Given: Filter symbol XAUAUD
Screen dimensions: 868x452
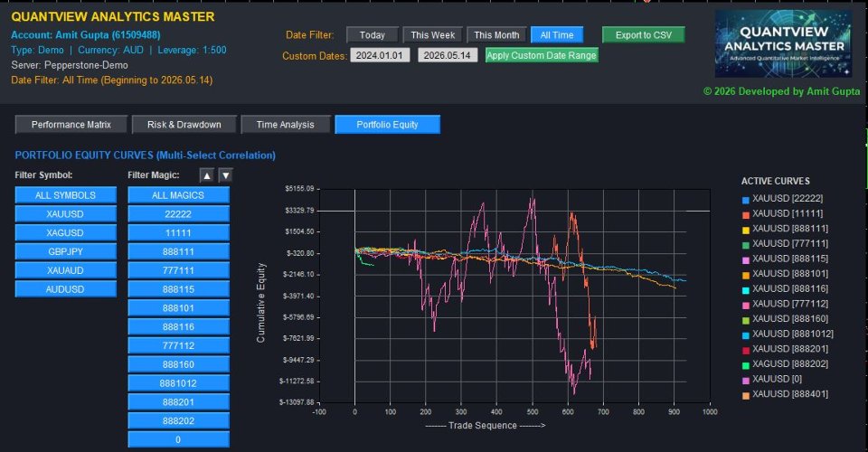Looking at the screenshot, I should 65,270.
